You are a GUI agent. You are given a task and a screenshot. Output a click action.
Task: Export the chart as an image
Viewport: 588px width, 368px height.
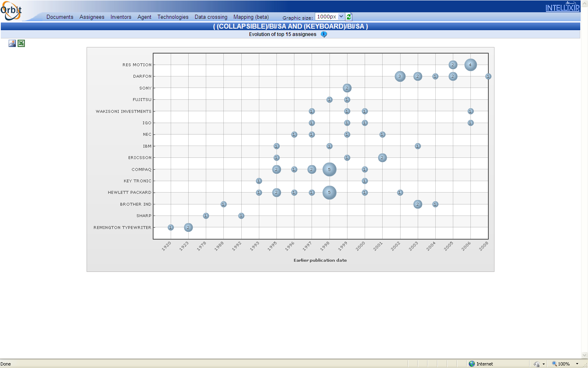[12, 43]
